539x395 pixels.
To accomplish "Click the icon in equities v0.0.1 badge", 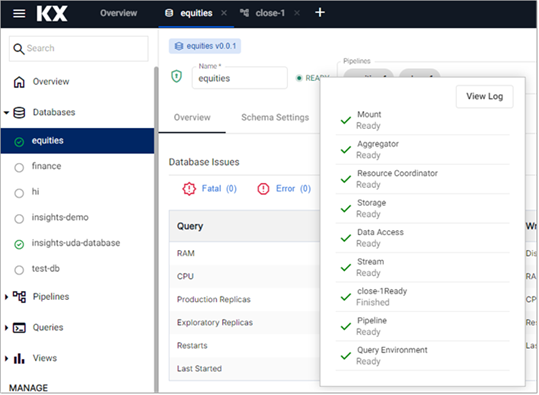I will (179, 46).
